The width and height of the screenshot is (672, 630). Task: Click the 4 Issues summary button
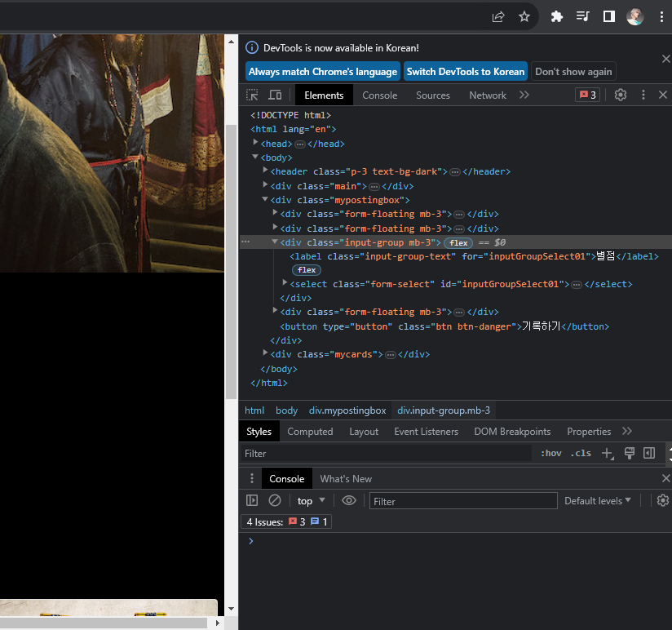click(x=286, y=522)
